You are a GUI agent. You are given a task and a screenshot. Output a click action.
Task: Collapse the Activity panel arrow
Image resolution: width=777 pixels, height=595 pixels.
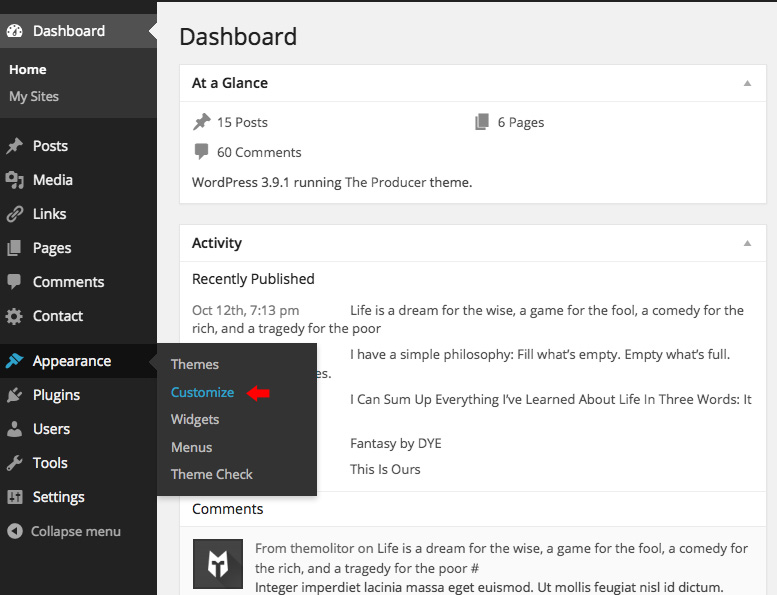pos(747,243)
